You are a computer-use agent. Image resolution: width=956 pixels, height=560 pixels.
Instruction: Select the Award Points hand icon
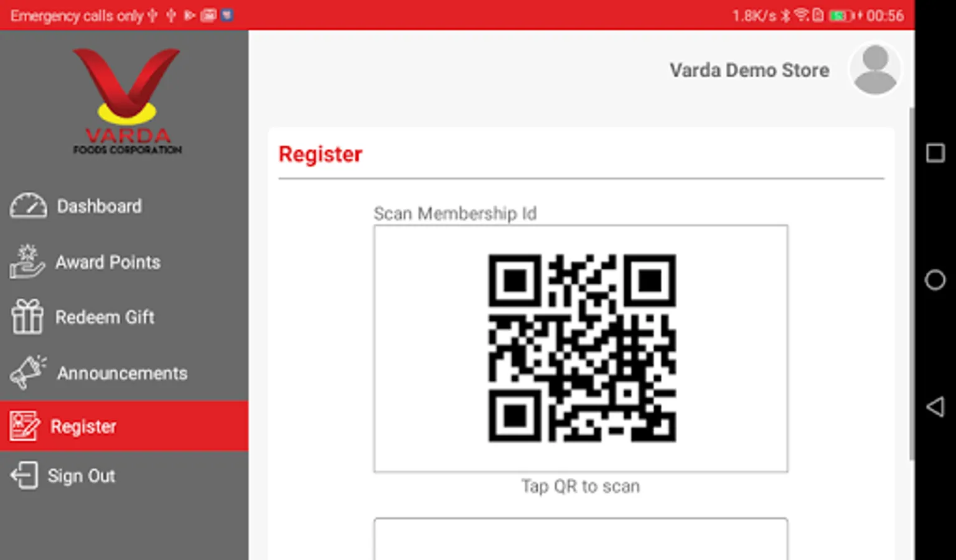(x=27, y=261)
